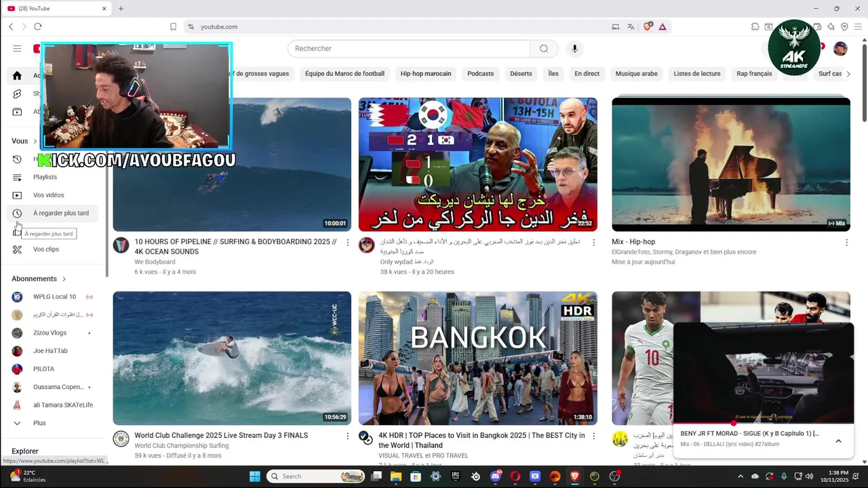The image size is (868, 488).
Task: Open the YouTube account avatar menu
Action: click(840, 48)
